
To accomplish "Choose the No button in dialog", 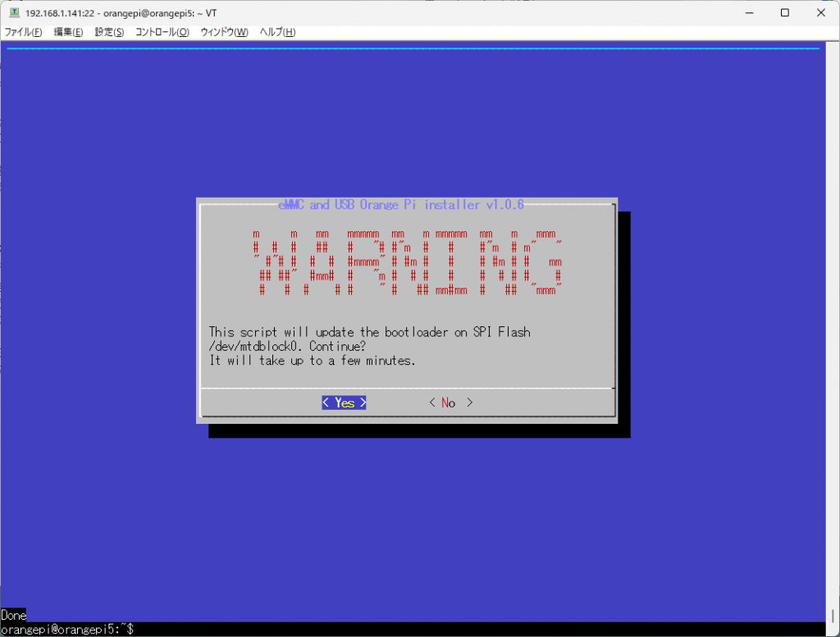I will tap(450, 403).
